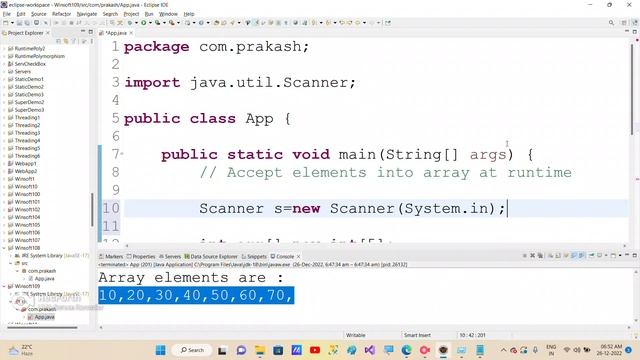Open Windows Start menu
Image resolution: width=640 pixels, height=360 pixels.
click(x=161, y=350)
